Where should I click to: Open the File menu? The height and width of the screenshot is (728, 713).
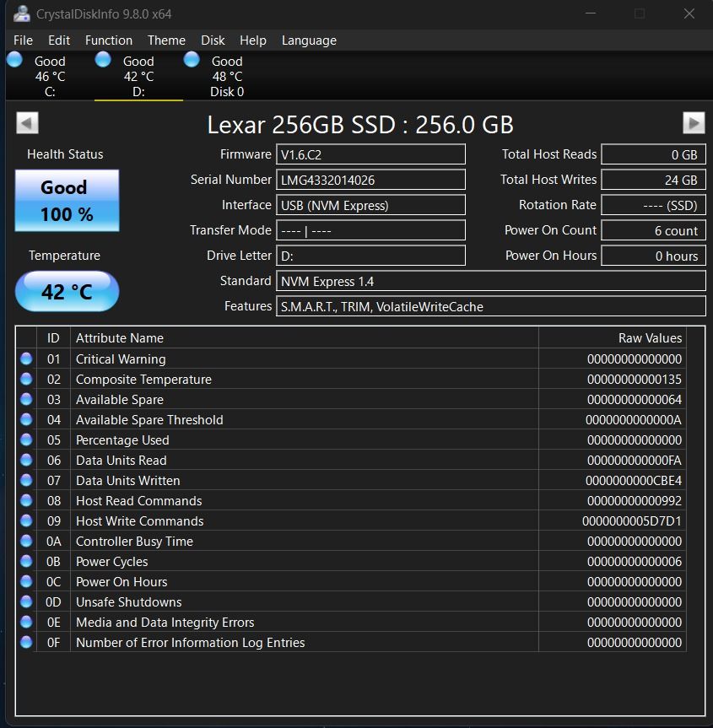pos(24,40)
